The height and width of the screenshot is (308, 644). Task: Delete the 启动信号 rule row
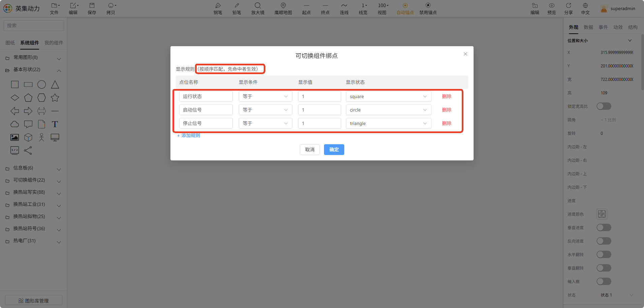(447, 110)
